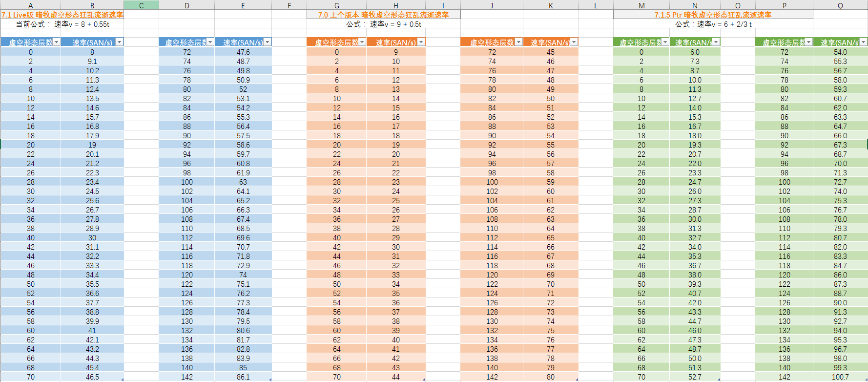Select cell with value 20 in column A
868x382 pixels.
(30, 145)
